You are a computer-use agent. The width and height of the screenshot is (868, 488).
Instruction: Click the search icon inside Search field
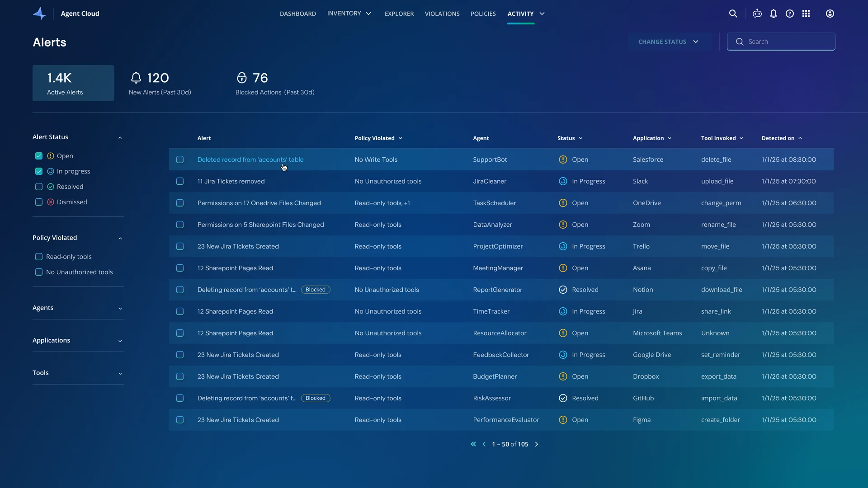[740, 42]
